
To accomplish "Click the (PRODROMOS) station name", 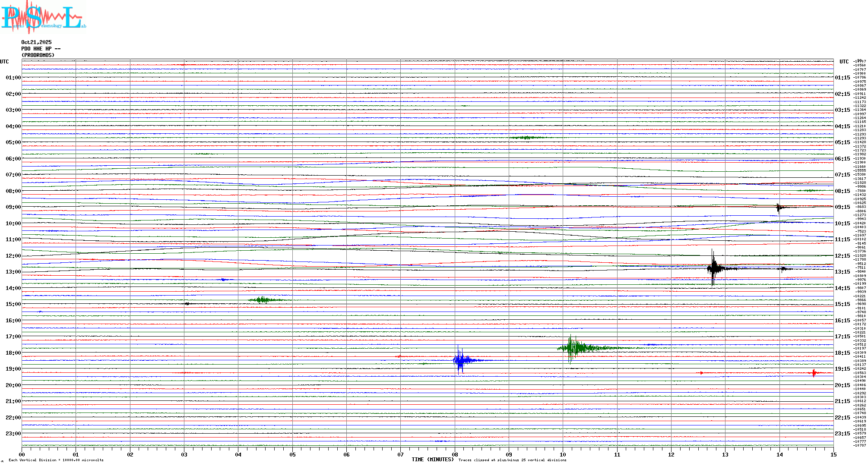I will click(x=38, y=55).
